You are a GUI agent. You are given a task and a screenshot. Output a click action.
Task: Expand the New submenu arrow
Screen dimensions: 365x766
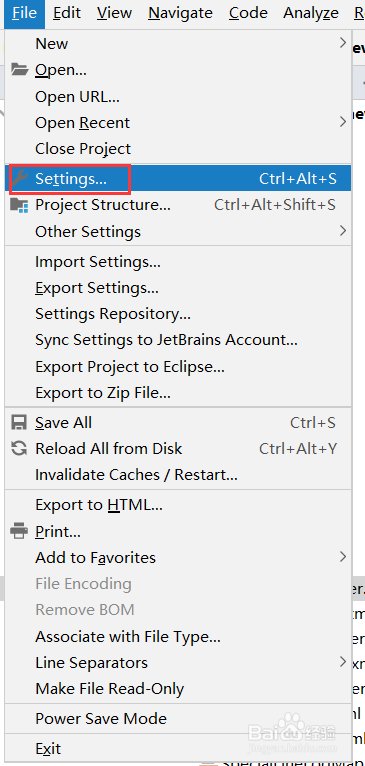[343, 43]
